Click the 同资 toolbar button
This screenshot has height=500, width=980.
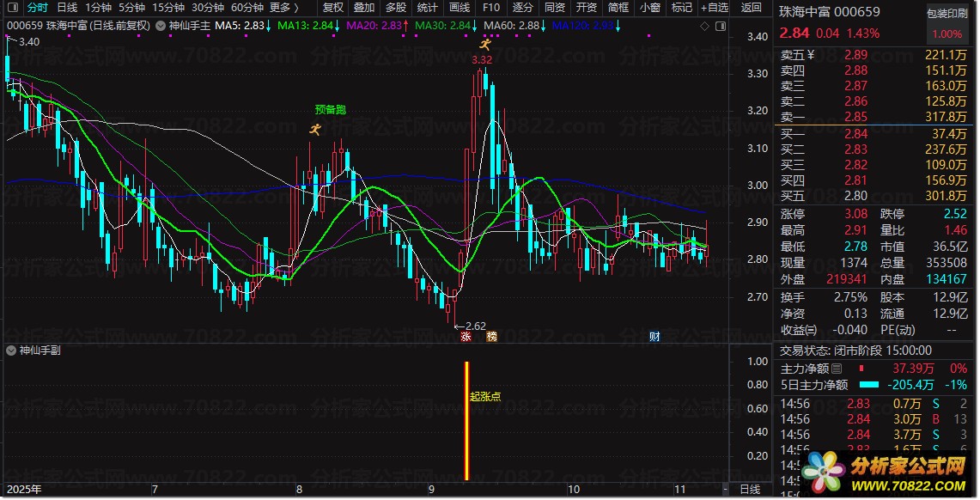point(554,8)
